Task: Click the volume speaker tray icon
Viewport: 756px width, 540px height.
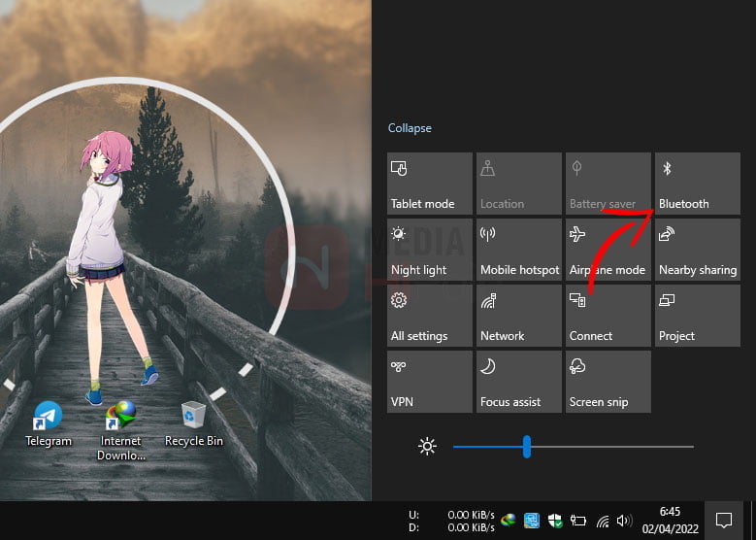Action: tap(624, 521)
